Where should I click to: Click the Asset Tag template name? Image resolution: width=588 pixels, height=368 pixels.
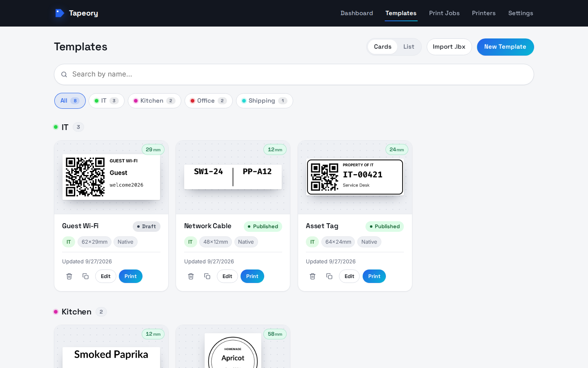tap(322, 226)
